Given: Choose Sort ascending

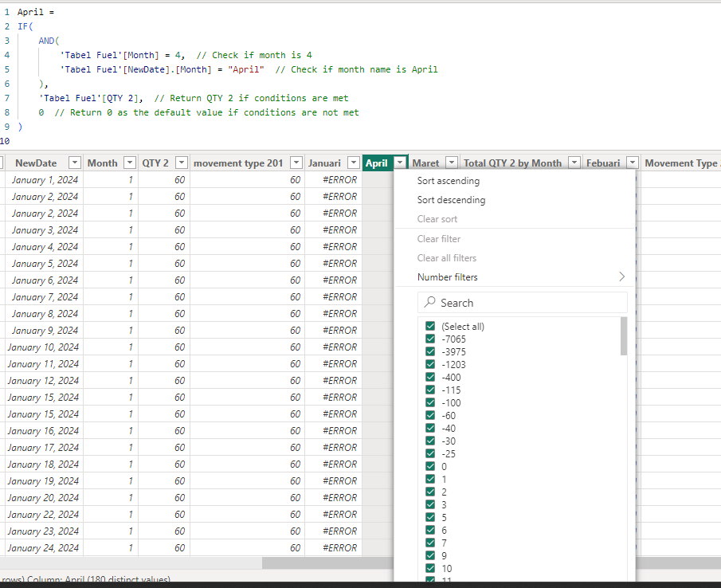Looking at the screenshot, I should click(449, 181).
